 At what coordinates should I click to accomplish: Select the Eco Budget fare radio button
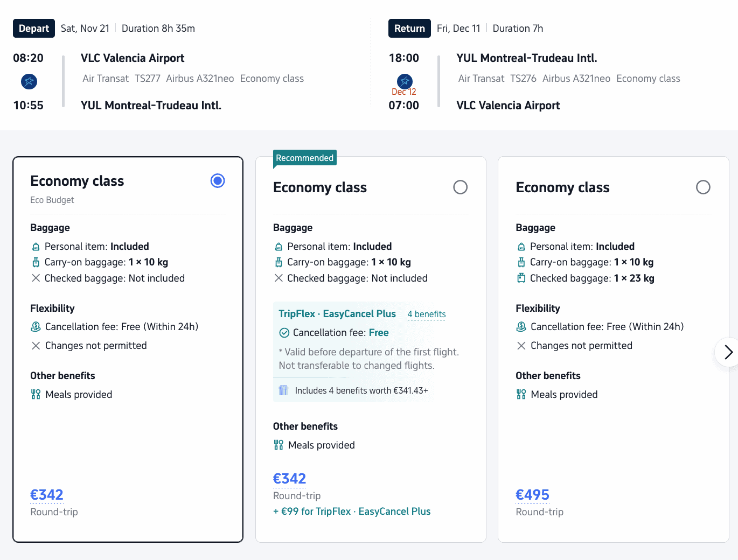click(x=218, y=180)
